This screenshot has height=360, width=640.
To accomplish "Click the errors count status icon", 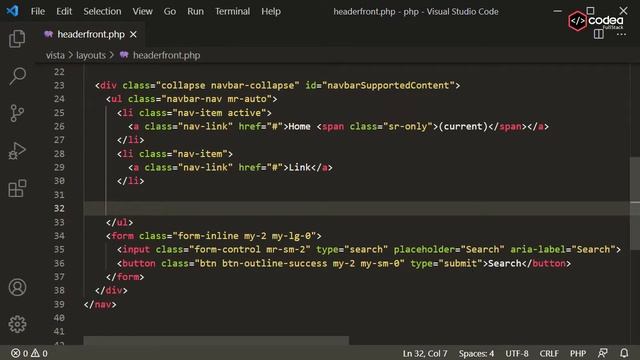I will [19, 353].
